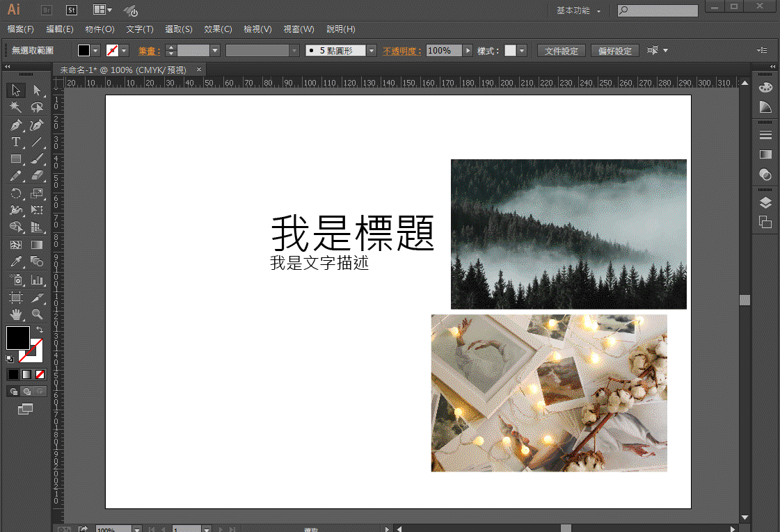Select the Rotate tool
Image resolution: width=780 pixels, height=532 pixels.
[16, 193]
